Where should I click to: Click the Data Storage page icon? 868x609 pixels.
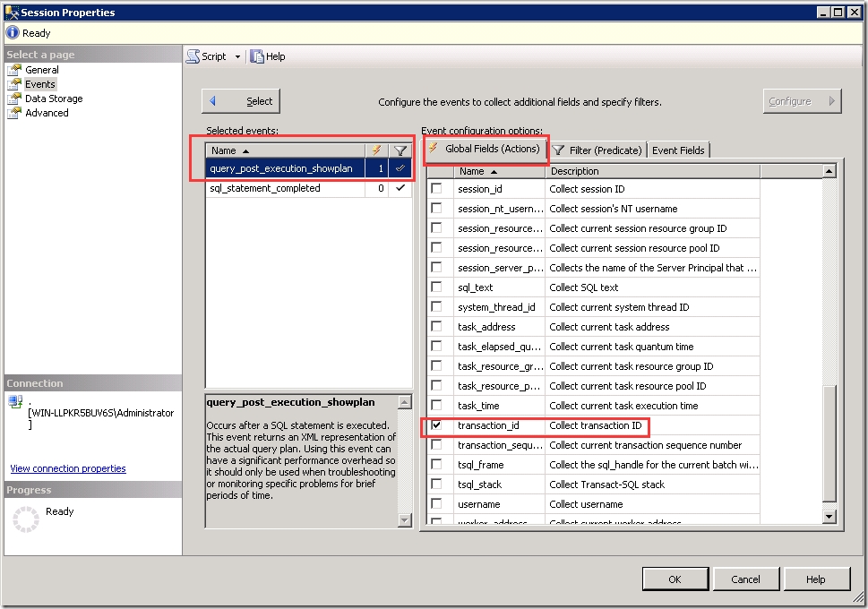pyautogui.click(x=14, y=99)
